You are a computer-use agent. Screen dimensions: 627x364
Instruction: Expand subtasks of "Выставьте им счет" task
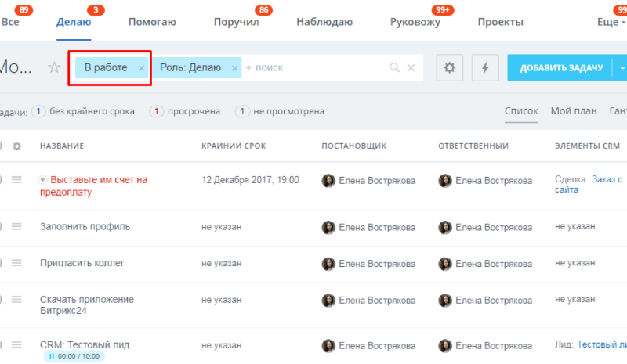tap(42, 180)
